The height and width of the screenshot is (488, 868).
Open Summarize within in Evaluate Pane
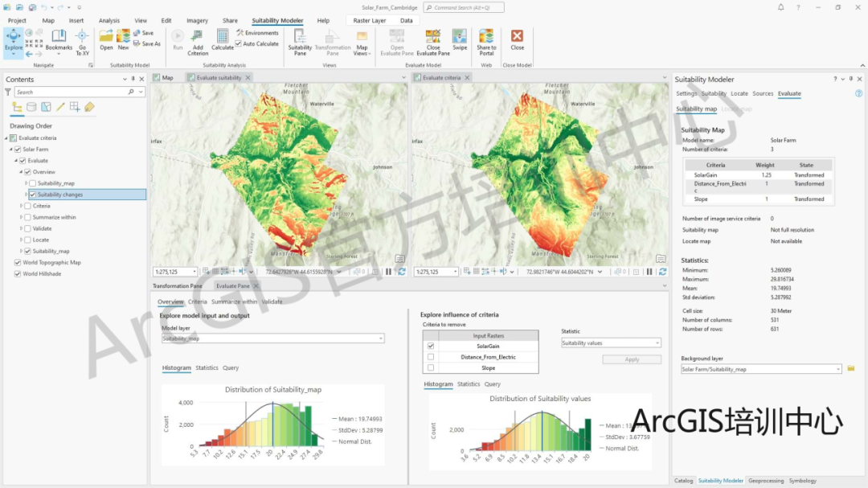(234, 301)
